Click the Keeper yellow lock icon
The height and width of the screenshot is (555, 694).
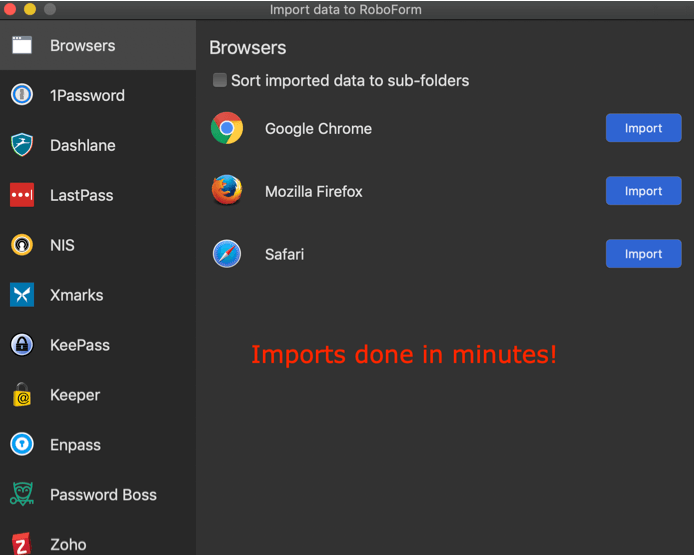pos(21,395)
